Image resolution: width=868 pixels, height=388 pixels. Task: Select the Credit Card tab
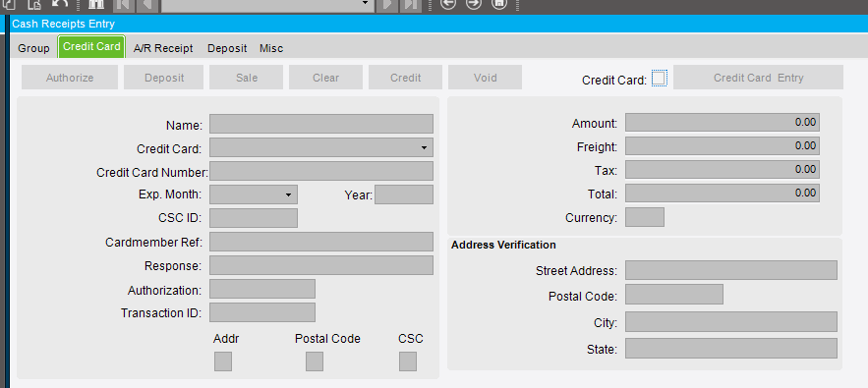91,46
